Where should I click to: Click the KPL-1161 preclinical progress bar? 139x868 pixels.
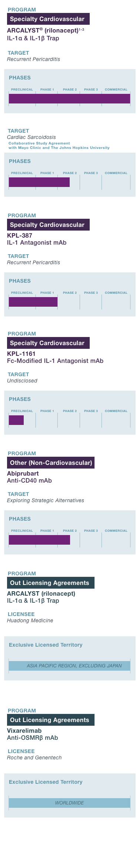(16, 420)
